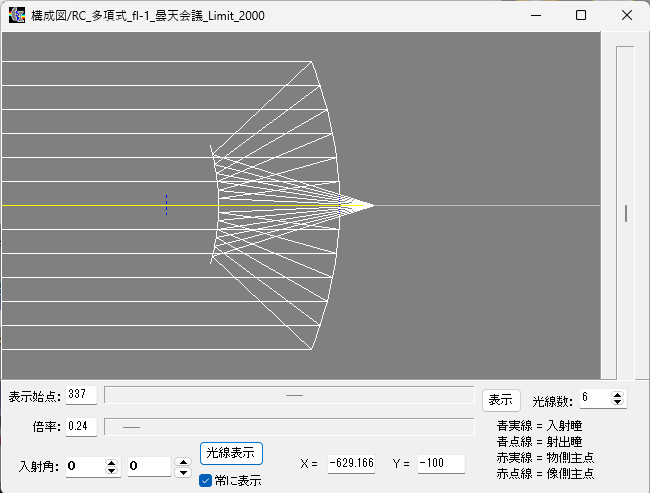Decrease 光線数 with the down arrow
Image resolution: width=650 pixels, height=493 pixels.
(x=618, y=403)
